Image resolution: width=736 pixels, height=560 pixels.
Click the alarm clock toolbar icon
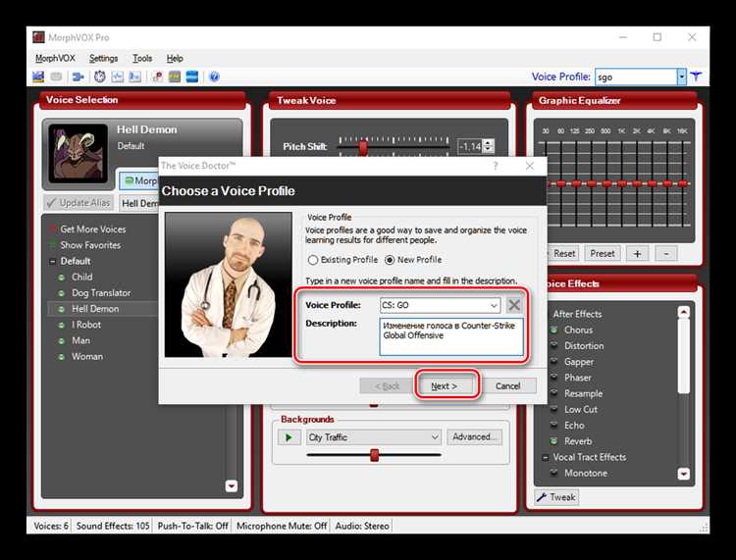click(x=99, y=76)
